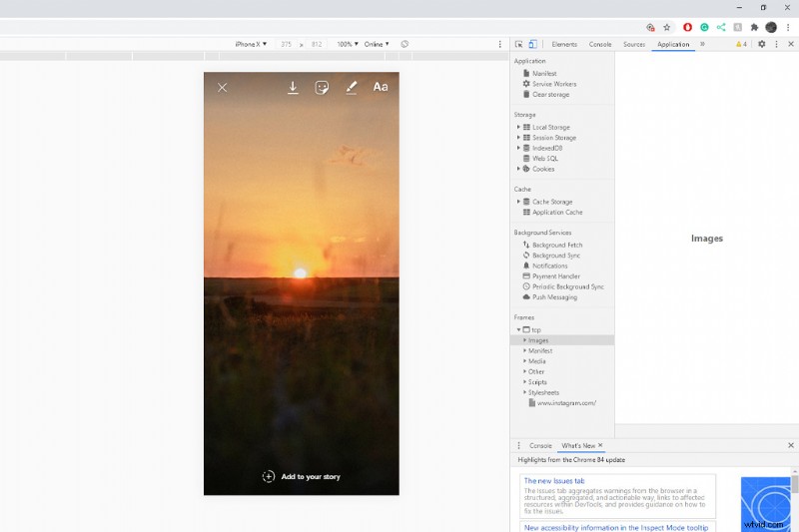The height and width of the screenshot is (532, 799).
Task: Close the DevTools panel
Action: [791, 44]
